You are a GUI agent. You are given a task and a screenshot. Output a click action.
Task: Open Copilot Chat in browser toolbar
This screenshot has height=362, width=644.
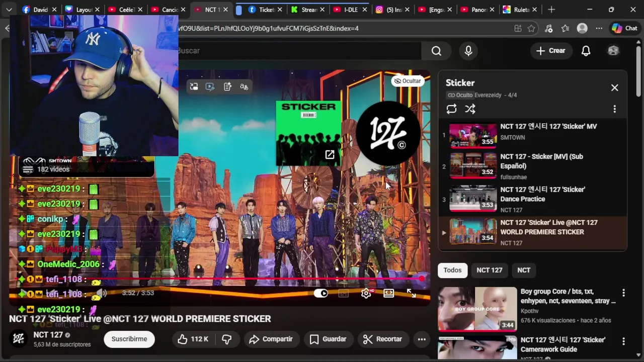point(624,29)
